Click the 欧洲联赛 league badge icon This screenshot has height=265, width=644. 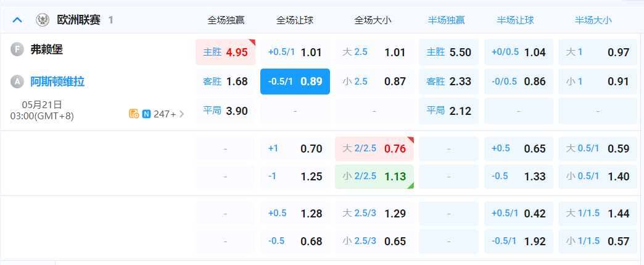pos(43,20)
